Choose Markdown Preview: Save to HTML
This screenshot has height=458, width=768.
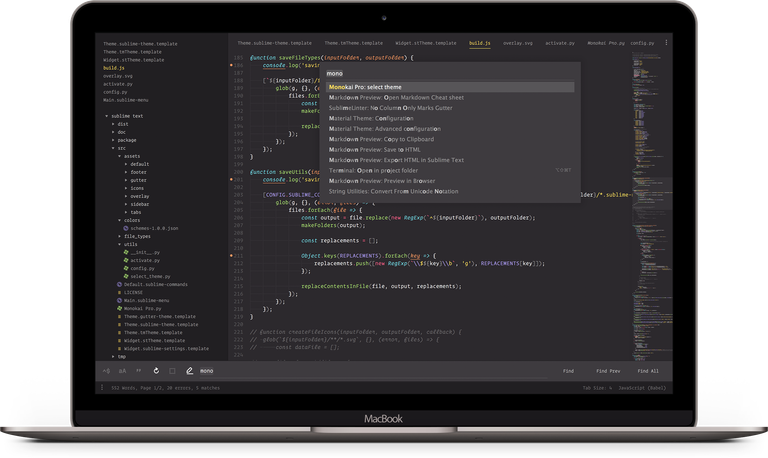tap(450, 149)
